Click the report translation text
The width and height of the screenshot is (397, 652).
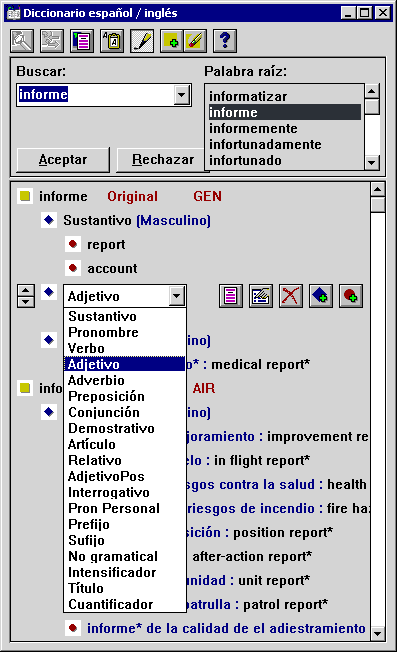tap(106, 244)
